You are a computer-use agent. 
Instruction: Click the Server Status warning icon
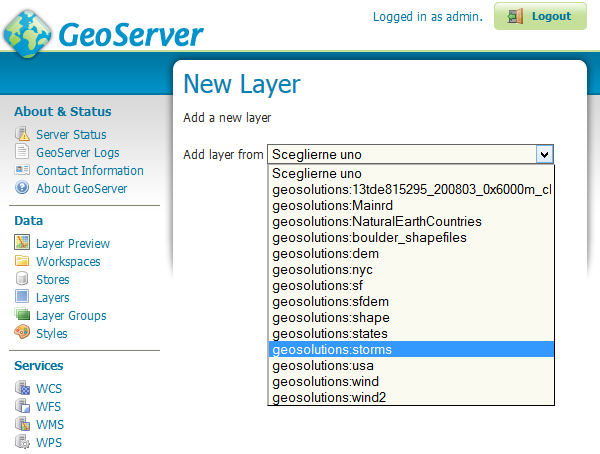coord(22,134)
